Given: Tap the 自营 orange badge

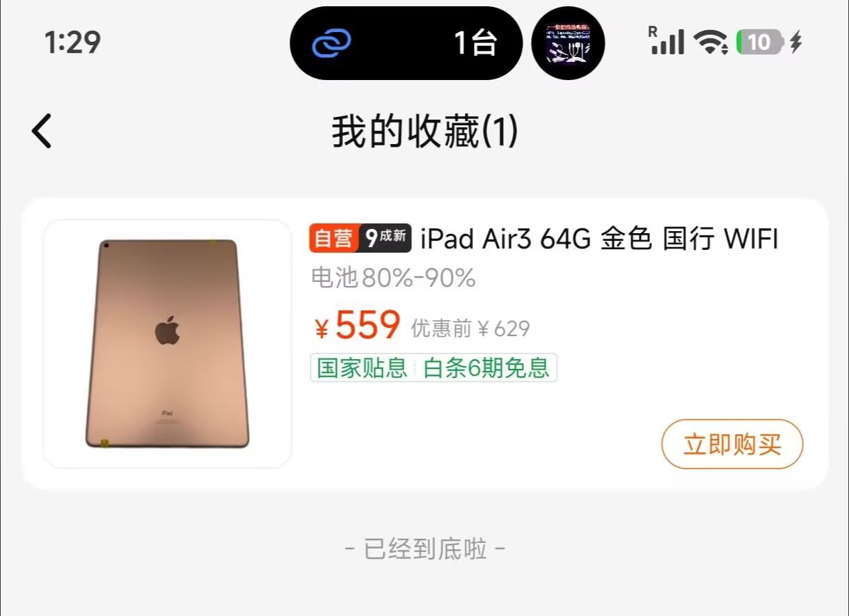Looking at the screenshot, I should [333, 239].
